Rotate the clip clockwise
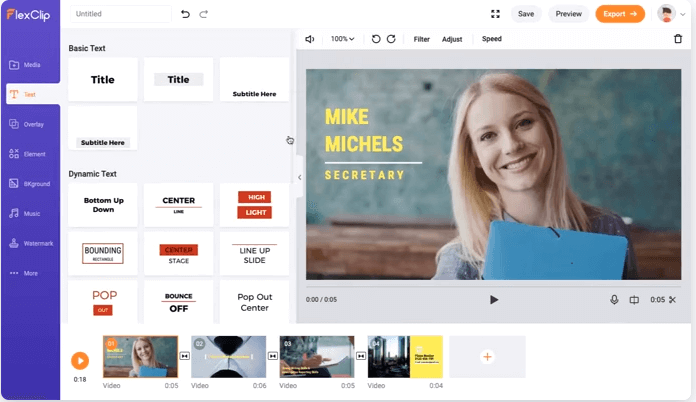Image resolution: width=696 pixels, height=402 pixels. [x=391, y=39]
